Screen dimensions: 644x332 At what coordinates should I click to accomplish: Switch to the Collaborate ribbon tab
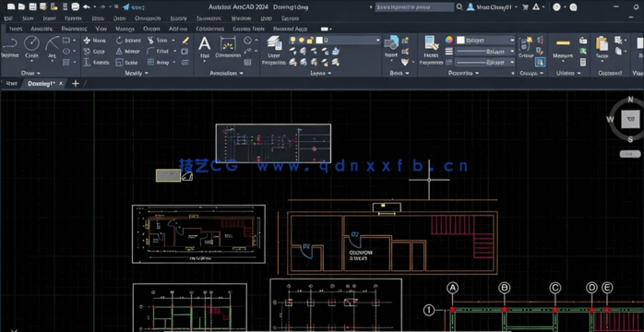click(x=209, y=29)
